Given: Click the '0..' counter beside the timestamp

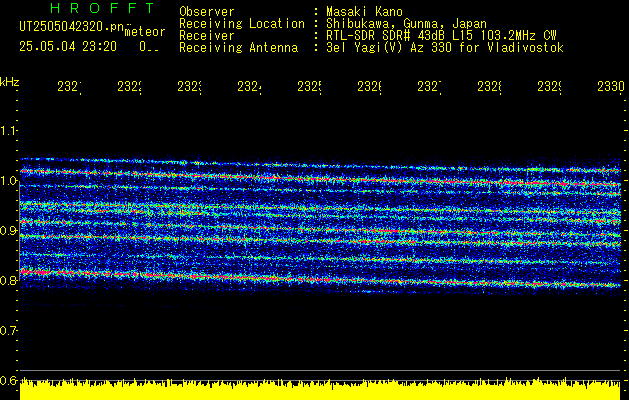Looking at the screenshot, I should 149,47.
